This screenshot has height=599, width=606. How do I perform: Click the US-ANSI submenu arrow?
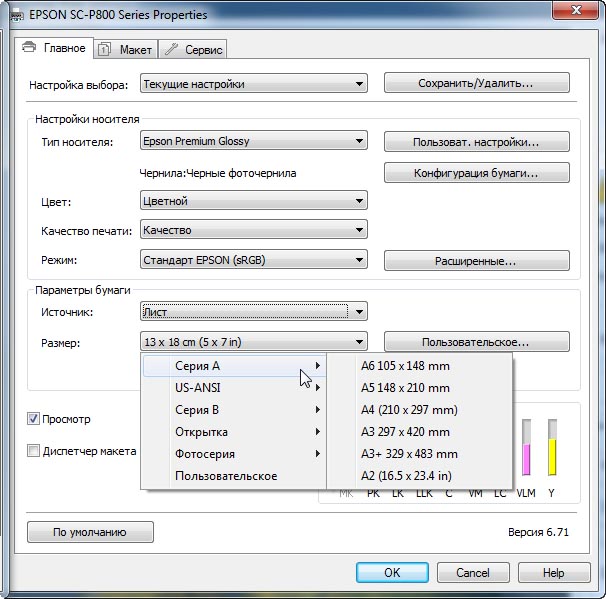(318, 388)
